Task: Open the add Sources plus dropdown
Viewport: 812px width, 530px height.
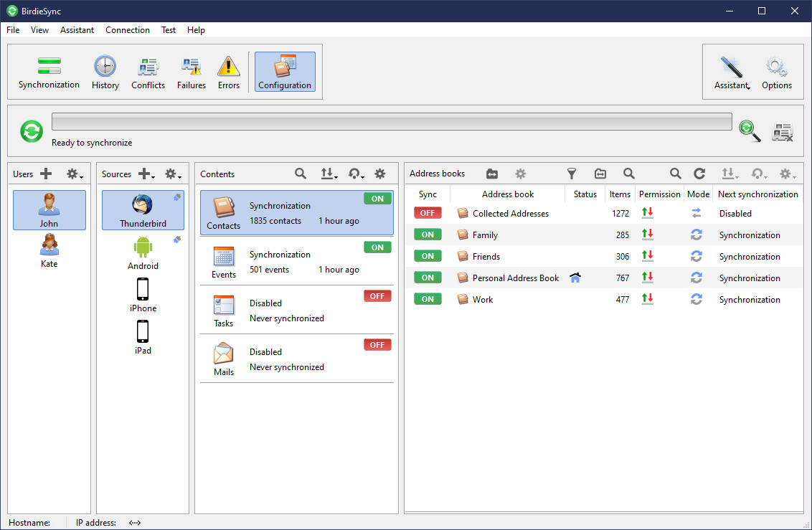Action: 147,174
